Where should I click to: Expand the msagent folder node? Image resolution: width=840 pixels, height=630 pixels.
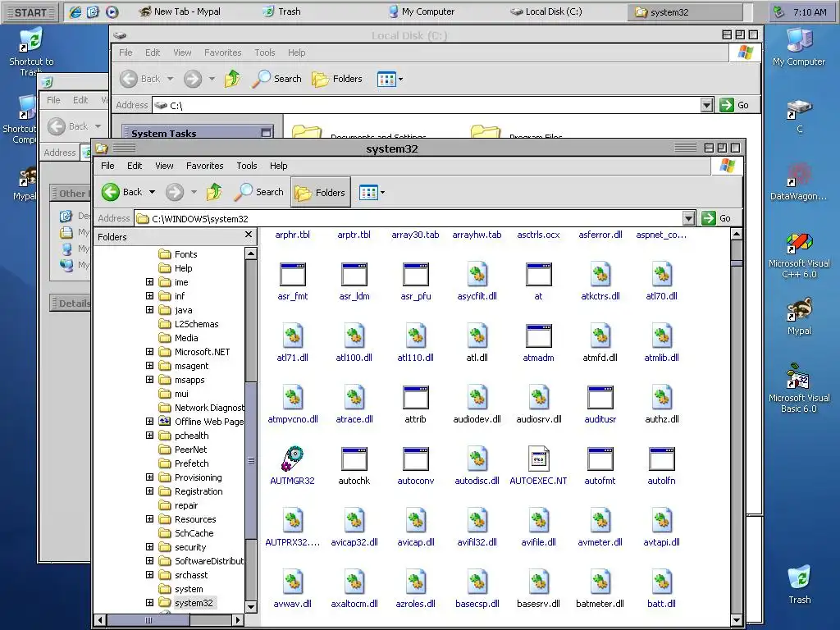pos(150,365)
